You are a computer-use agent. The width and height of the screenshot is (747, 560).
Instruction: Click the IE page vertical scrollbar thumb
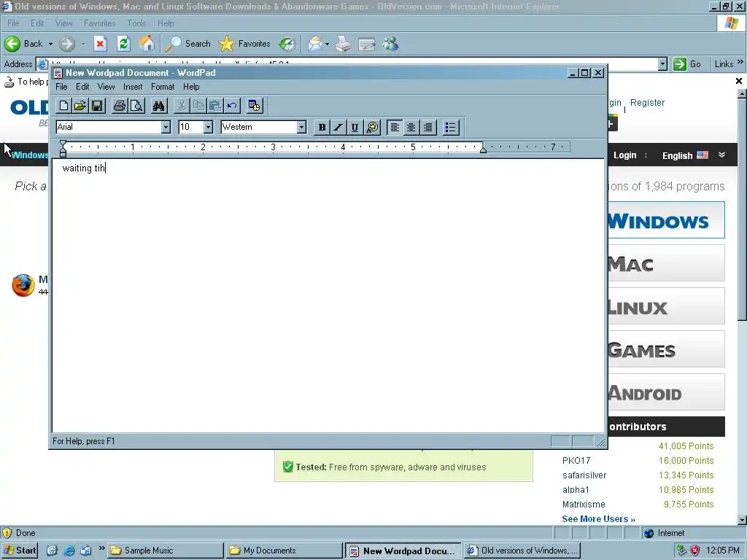point(742,209)
